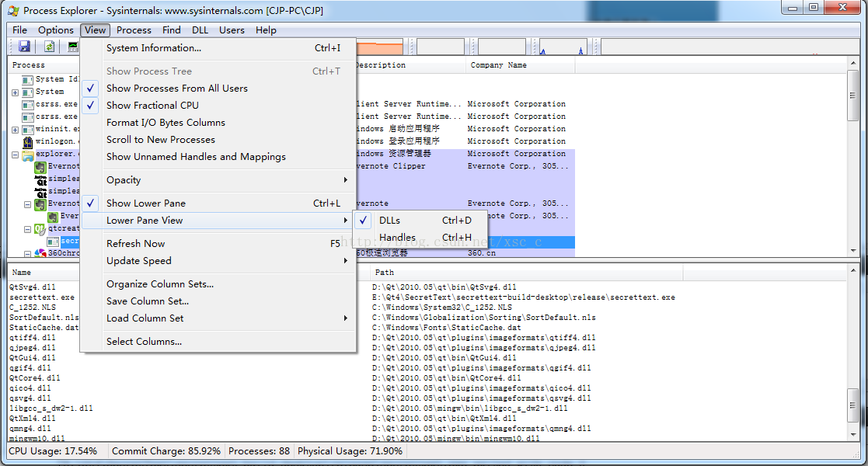Click Processes: 88 status entry
This screenshot has height=466, width=868.
(259, 451)
